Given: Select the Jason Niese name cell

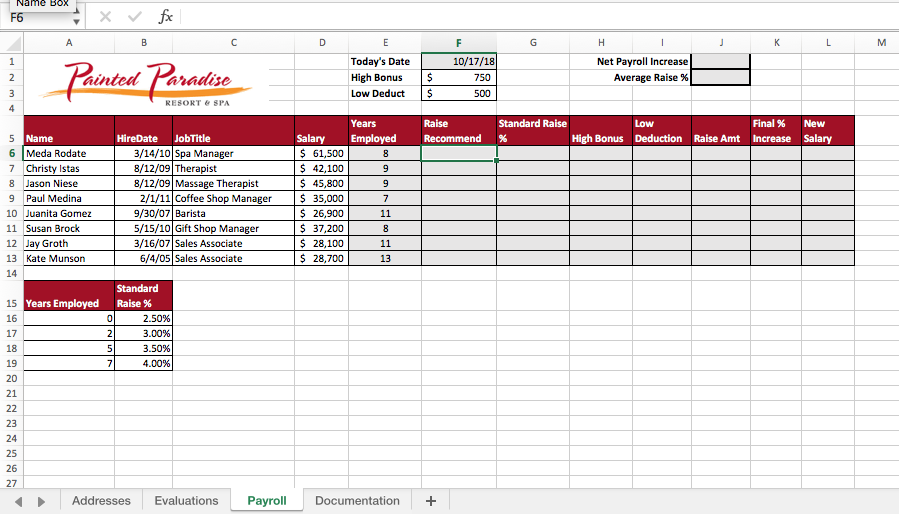Looking at the screenshot, I should [x=69, y=183].
